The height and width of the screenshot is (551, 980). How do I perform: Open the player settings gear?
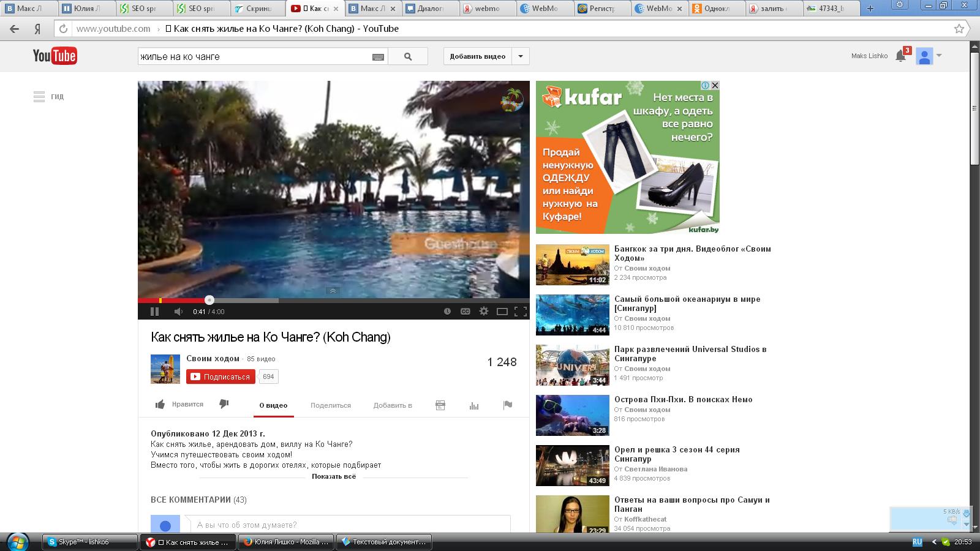coord(484,312)
